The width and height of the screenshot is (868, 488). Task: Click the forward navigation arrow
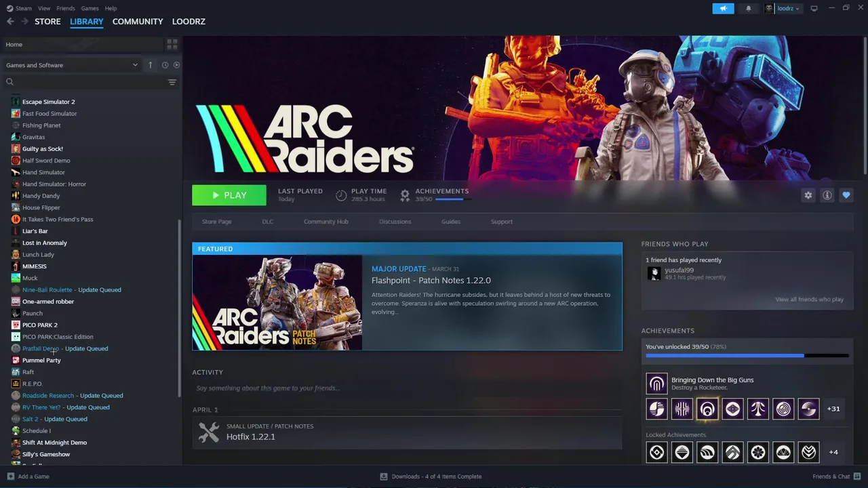(x=25, y=22)
